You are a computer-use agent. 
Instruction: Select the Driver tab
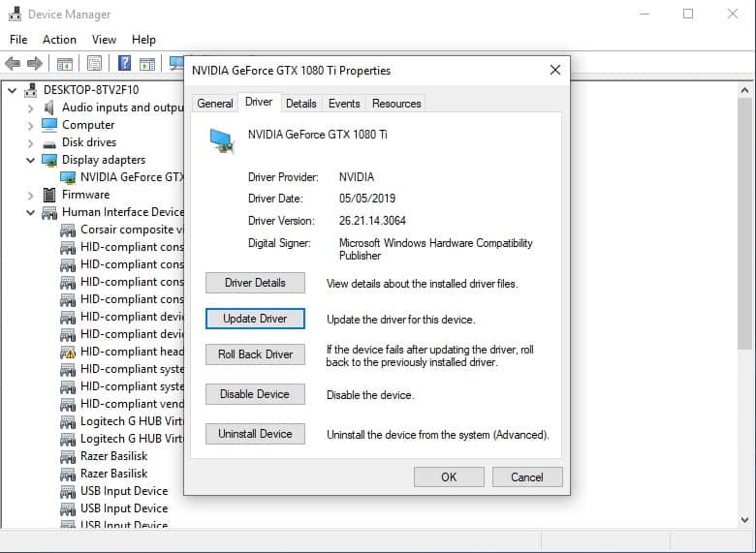pos(259,102)
